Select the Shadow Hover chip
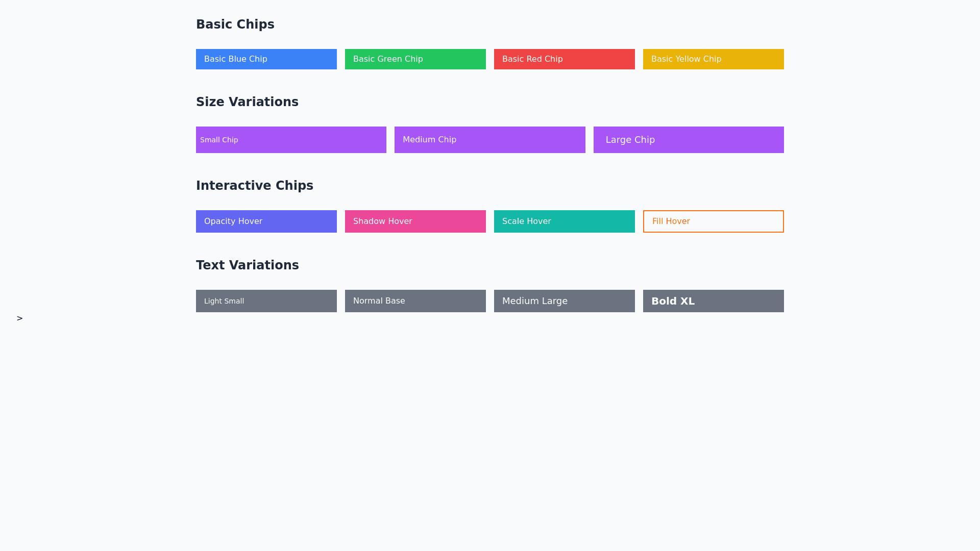980x551 pixels. point(415,221)
